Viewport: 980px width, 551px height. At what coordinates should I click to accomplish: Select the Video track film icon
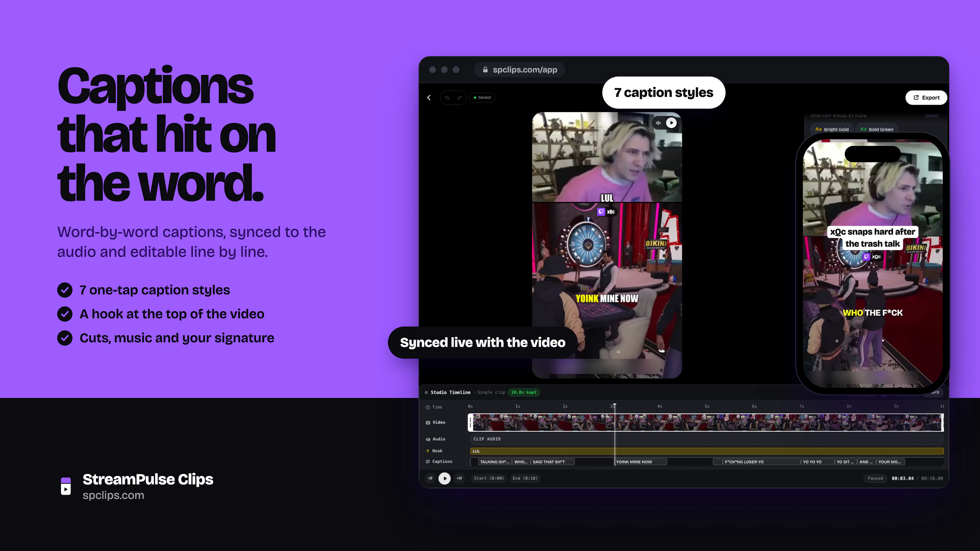[428, 422]
